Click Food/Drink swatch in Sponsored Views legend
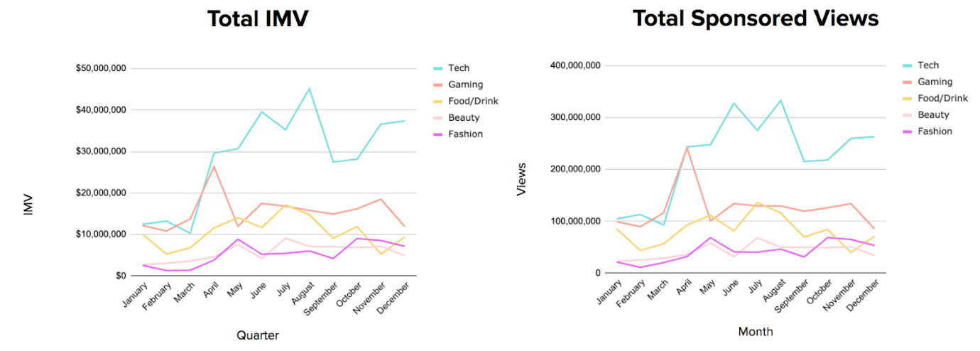Viewport: 980px width, 351px height. pyautogui.click(x=908, y=98)
